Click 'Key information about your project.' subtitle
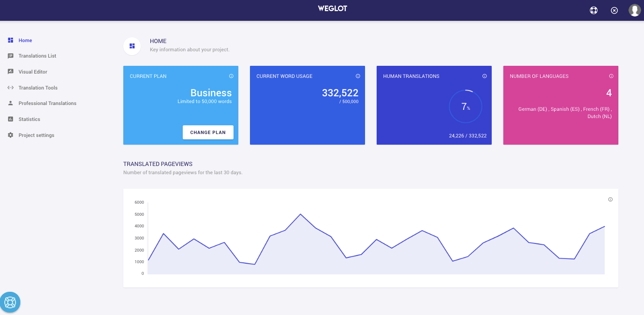 pos(190,50)
